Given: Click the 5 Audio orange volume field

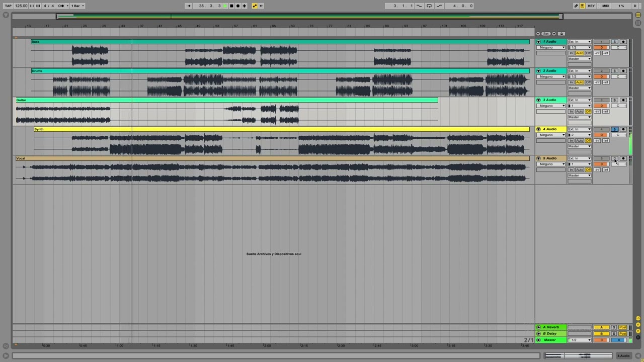Looking at the screenshot, I should pyautogui.click(x=601, y=164).
